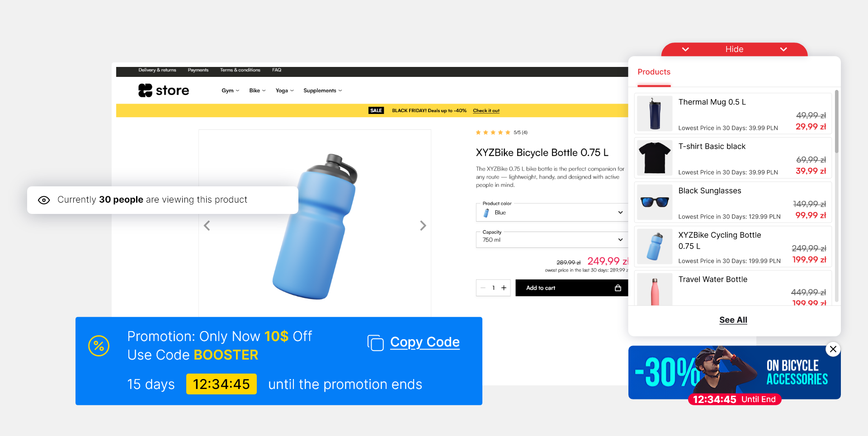Select the Black Sunglasses product thumbnail
The height and width of the screenshot is (436, 868).
click(x=655, y=202)
